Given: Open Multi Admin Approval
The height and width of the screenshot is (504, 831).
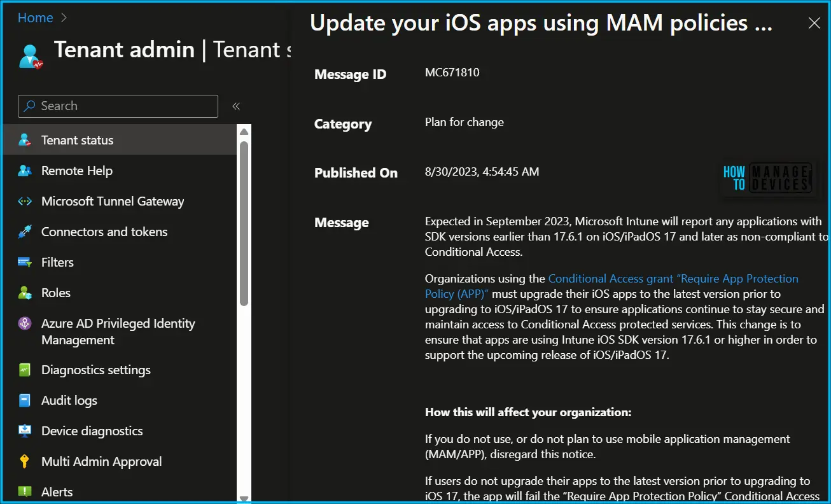Looking at the screenshot, I should (120, 461).
